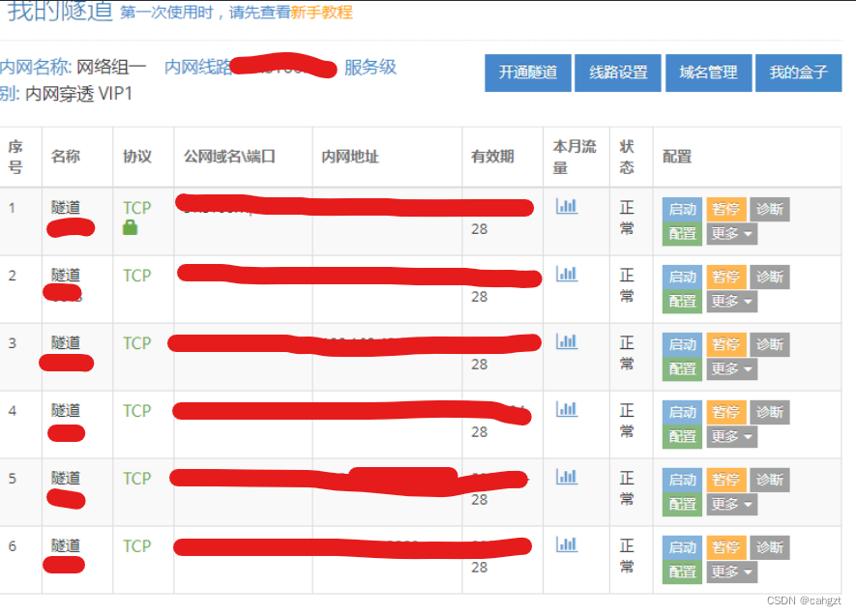Open 配置 for tunnel 1
The image size is (856, 616).
[683, 233]
